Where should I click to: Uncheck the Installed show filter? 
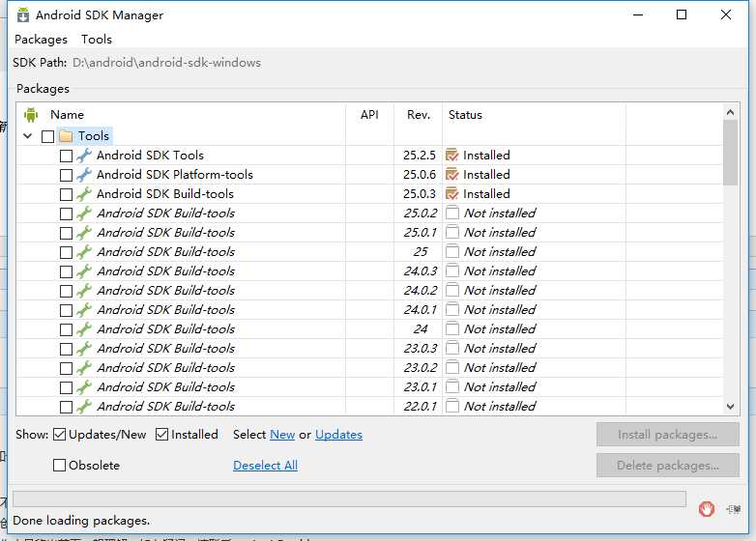[162, 435]
